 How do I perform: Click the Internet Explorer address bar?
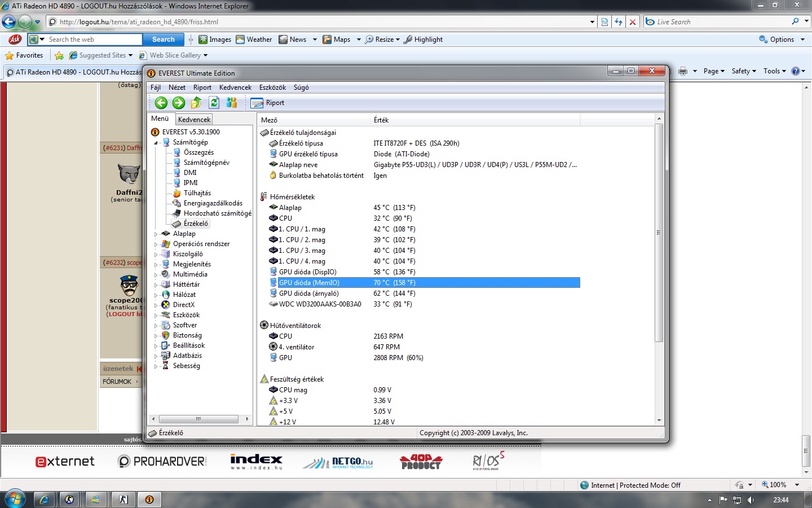coord(321,22)
